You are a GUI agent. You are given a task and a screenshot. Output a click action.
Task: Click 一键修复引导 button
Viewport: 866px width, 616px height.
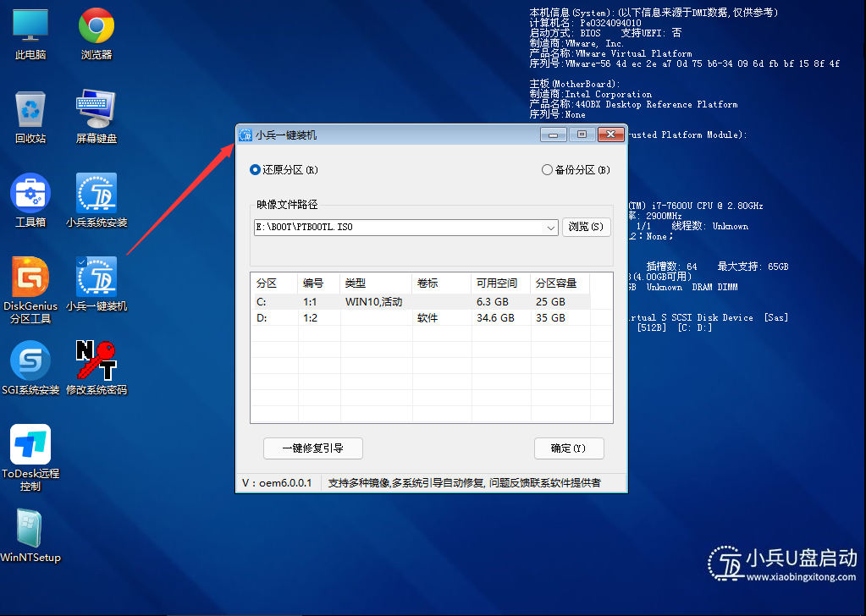[313, 448]
